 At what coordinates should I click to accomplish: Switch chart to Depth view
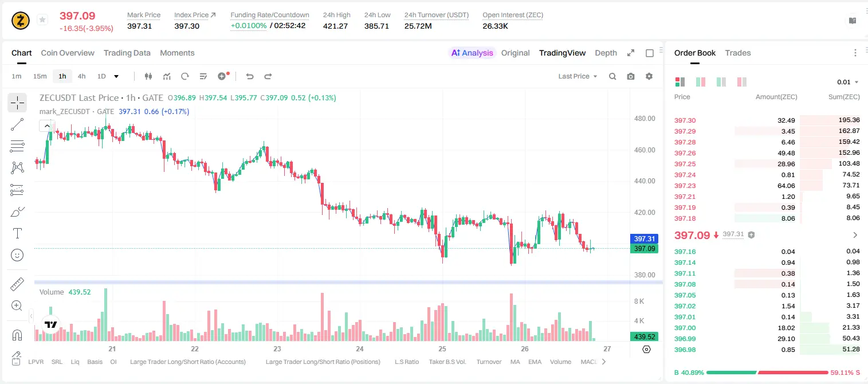tap(606, 53)
